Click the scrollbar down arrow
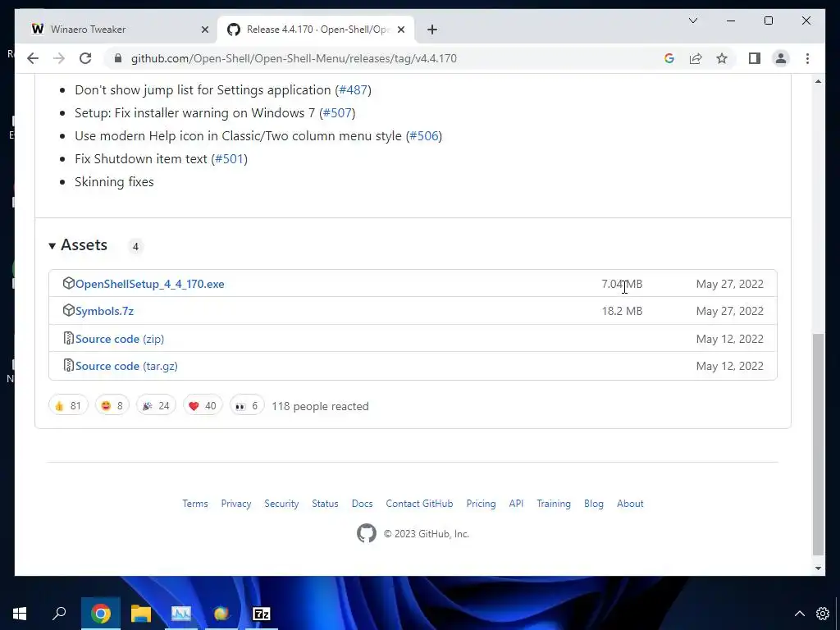840x630 pixels. pos(818,568)
